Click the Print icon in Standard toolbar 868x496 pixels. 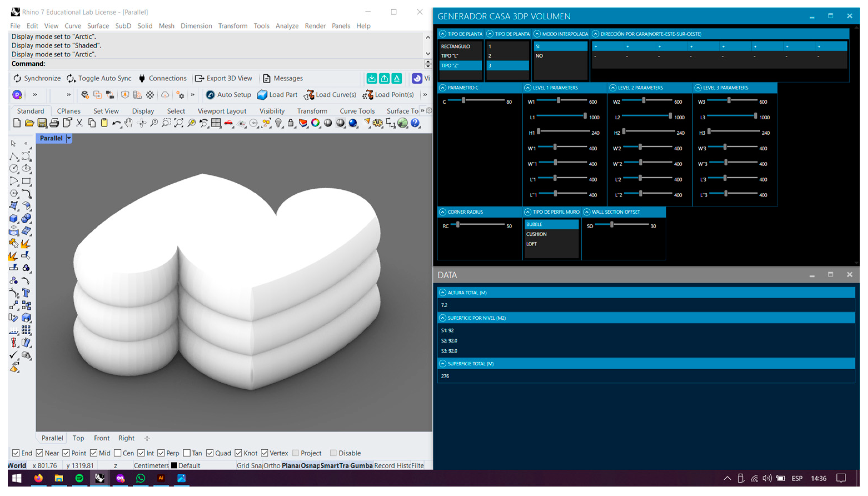54,123
